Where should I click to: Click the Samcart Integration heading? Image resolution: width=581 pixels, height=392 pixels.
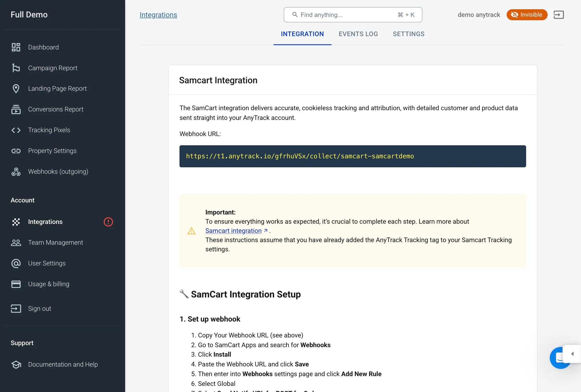click(218, 80)
